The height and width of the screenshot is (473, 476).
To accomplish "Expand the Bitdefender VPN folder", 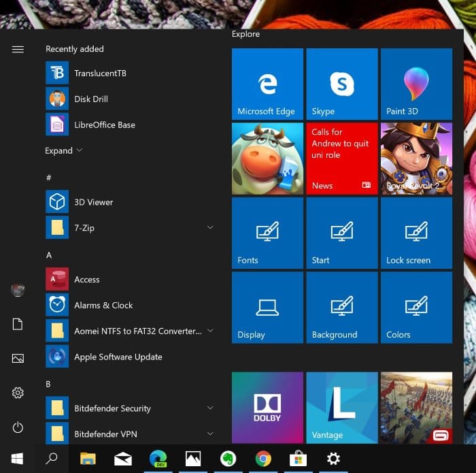I will click(x=210, y=434).
